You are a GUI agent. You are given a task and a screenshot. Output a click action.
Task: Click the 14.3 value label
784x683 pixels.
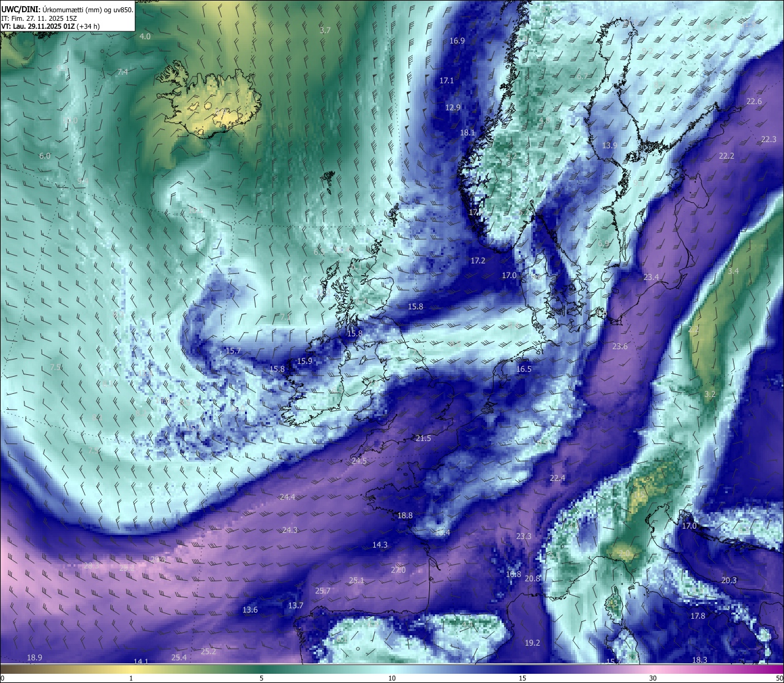380,545
